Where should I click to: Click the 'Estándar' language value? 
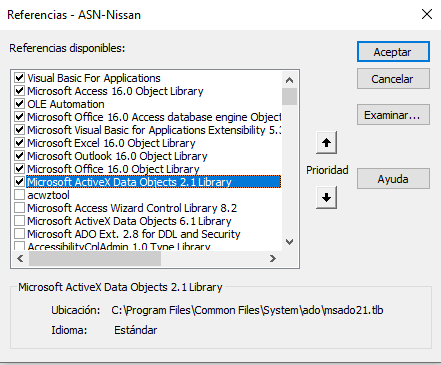click(135, 330)
